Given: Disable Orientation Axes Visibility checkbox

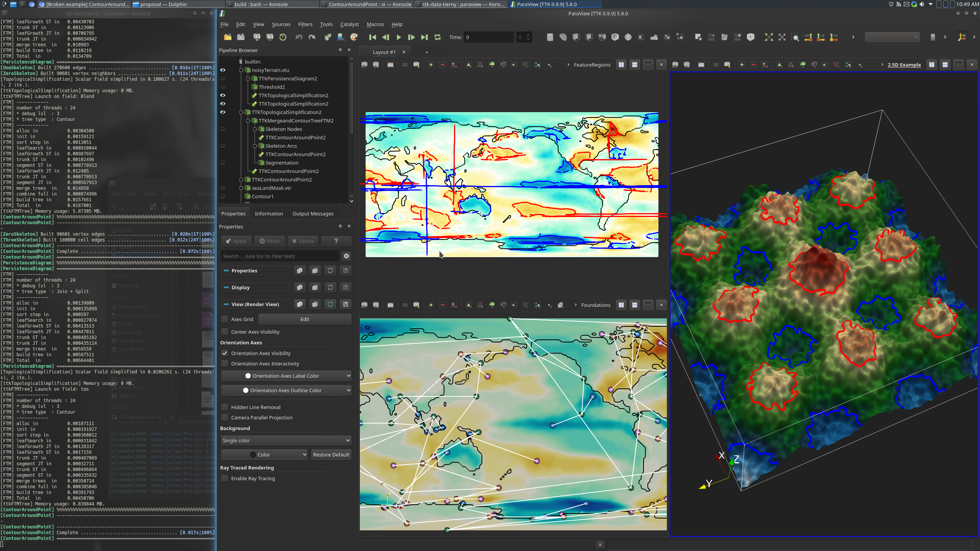Looking at the screenshot, I should click(225, 353).
